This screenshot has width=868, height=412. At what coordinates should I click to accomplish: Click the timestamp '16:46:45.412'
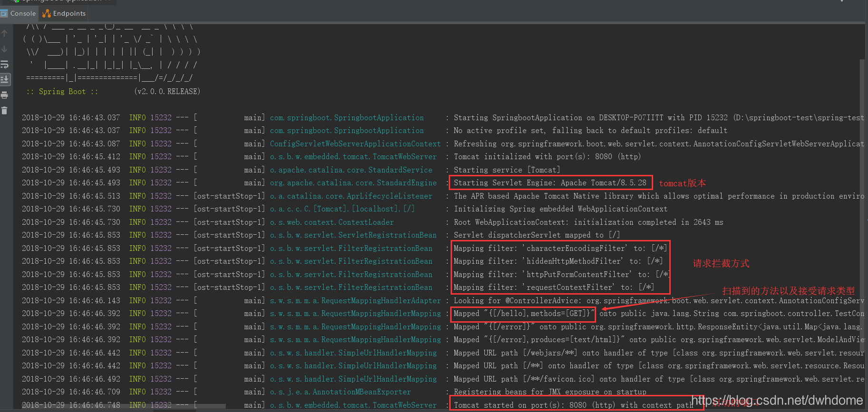[x=94, y=156]
